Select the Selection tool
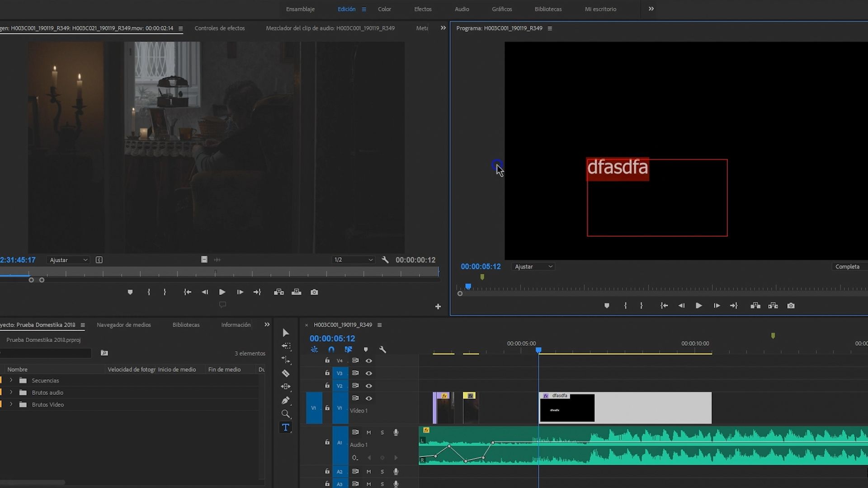The image size is (868, 488). click(285, 333)
